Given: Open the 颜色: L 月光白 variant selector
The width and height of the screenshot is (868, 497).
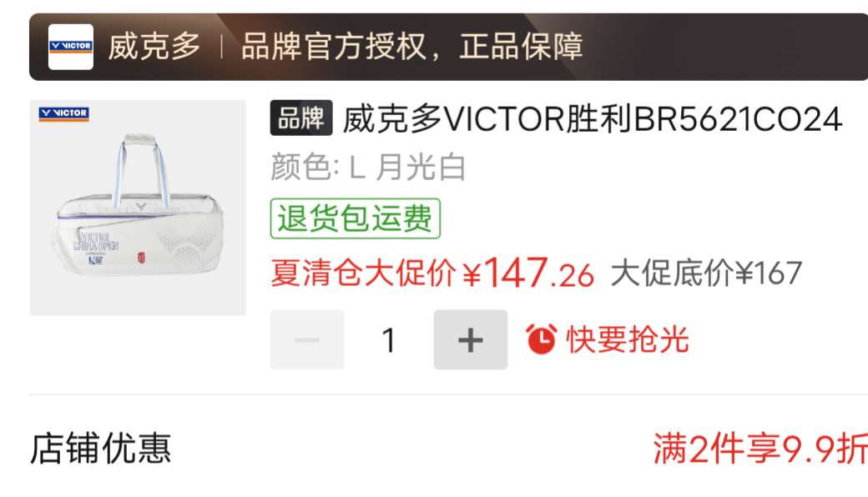Looking at the screenshot, I should click(x=368, y=167).
